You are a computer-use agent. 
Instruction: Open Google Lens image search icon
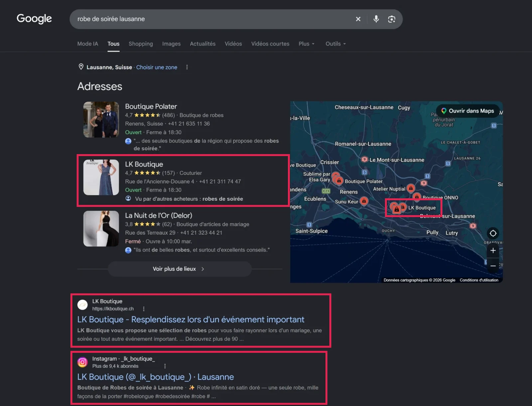pyautogui.click(x=392, y=19)
